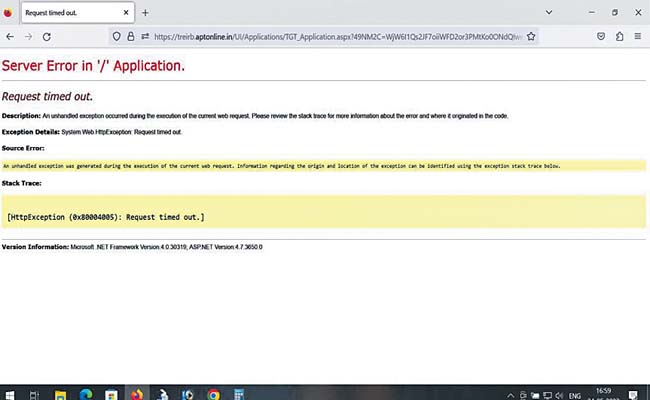Save page to Pocket
Viewport: 650px width, 400px height.
point(601,36)
